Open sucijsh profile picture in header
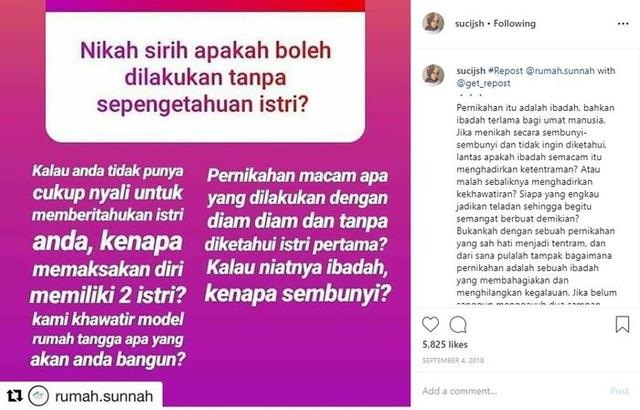 click(x=433, y=23)
